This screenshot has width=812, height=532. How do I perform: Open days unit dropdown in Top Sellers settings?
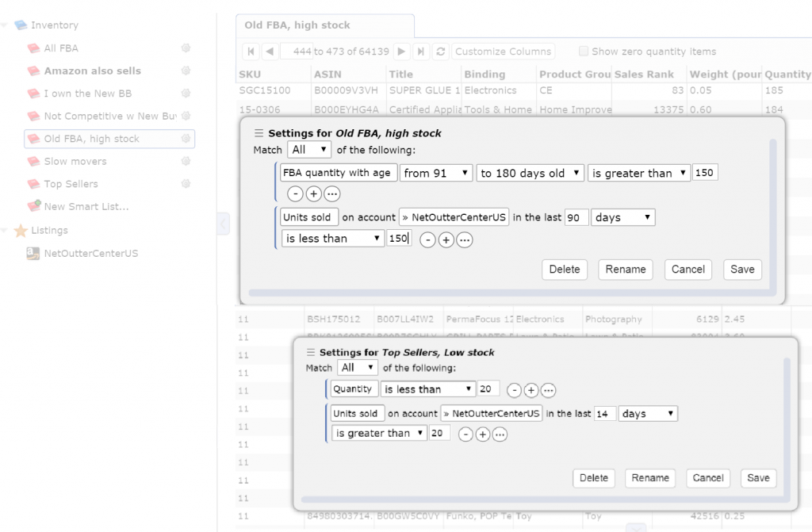[648, 413]
